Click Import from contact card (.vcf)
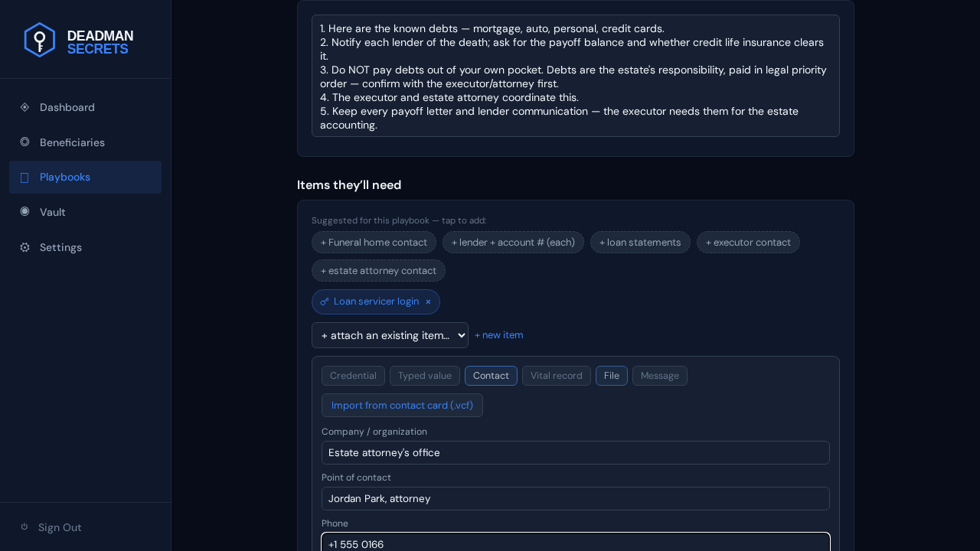Image resolution: width=980 pixels, height=551 pixels. click(402, 406)
